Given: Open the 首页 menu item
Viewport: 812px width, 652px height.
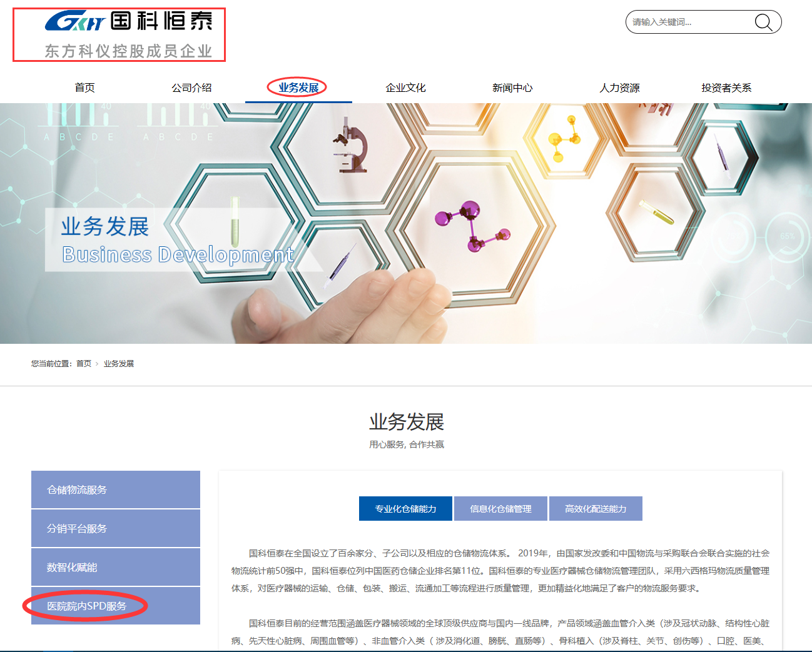Looking at the screenshot, I should (x=84, y=88).
